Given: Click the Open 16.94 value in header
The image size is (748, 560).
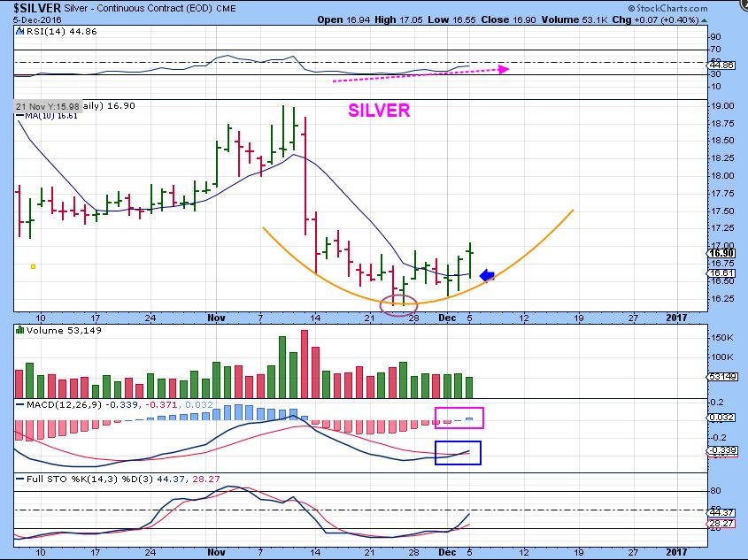Looking at the screenshot, I should point(343,20).
